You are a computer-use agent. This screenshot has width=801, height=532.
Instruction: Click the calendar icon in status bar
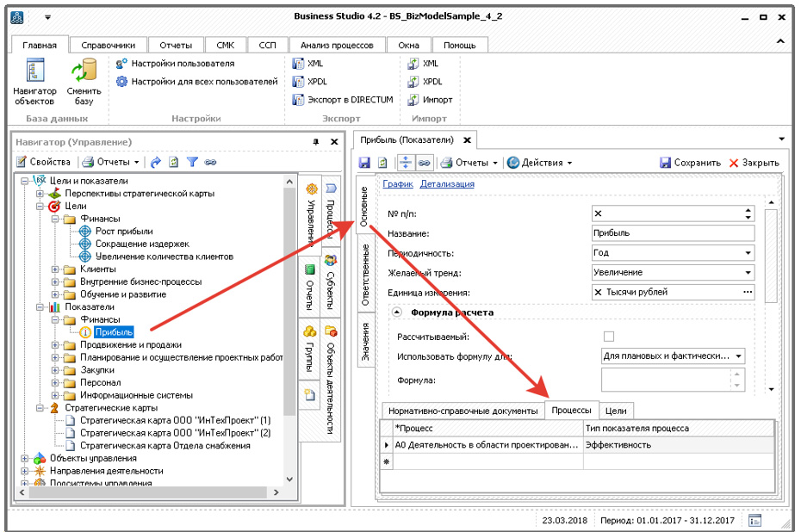(x=754, y=520)
